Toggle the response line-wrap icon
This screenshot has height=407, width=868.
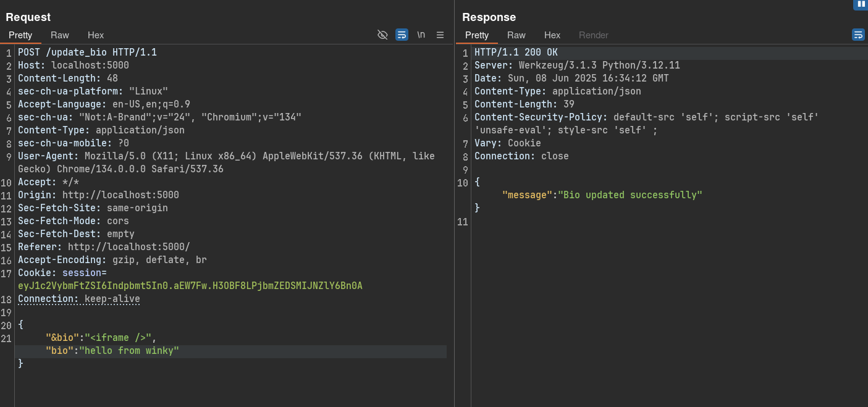pyautogui.click(x=858, y=35)
